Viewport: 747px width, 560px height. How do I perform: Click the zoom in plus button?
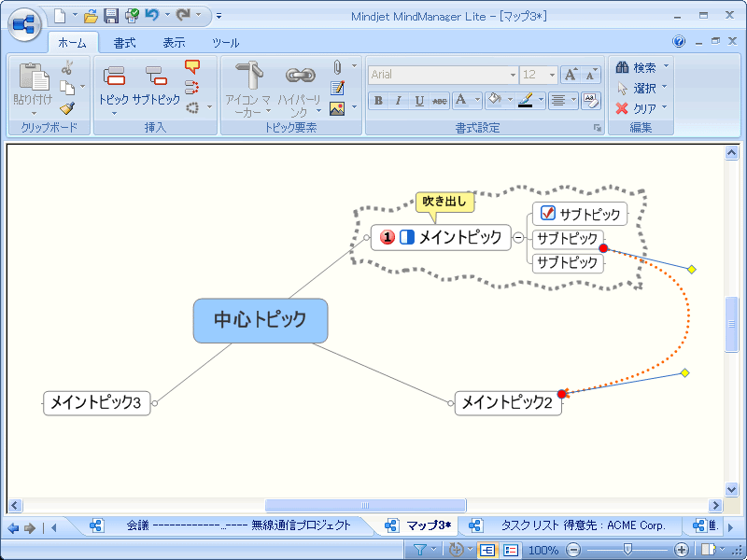(682, 550)
